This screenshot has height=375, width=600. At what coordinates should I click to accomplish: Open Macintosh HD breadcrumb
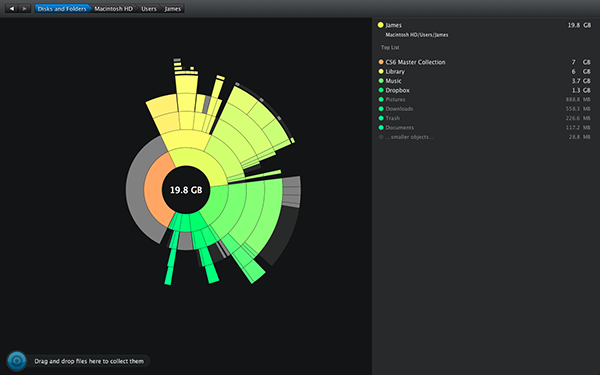[113, 8]
